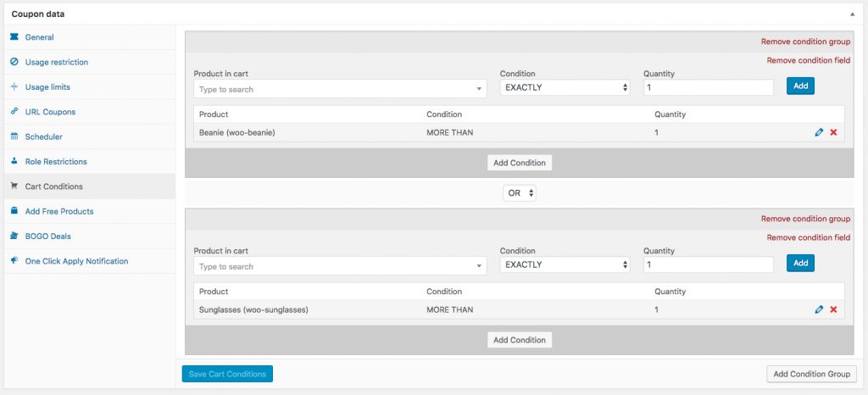Open the second group's Product in cart search dropdown
The image size is (868, 395).
[x=340, y=266]
